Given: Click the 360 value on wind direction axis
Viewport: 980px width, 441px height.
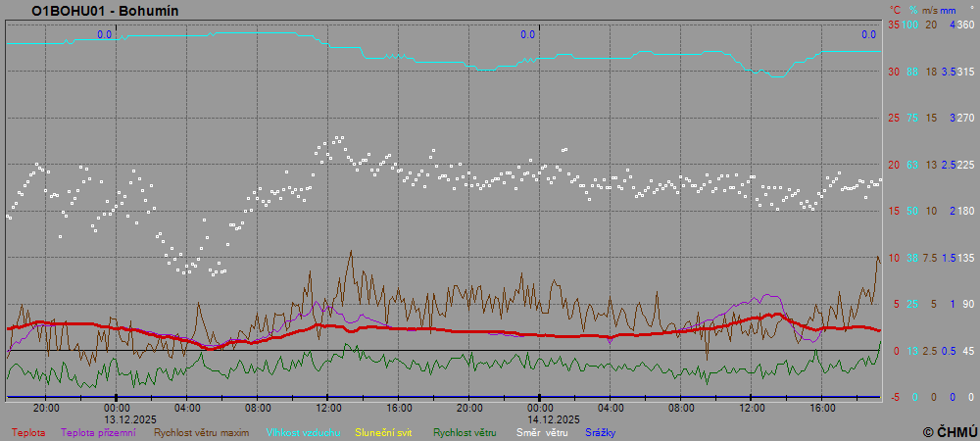Looking at the screenshot, I should 965,24.
